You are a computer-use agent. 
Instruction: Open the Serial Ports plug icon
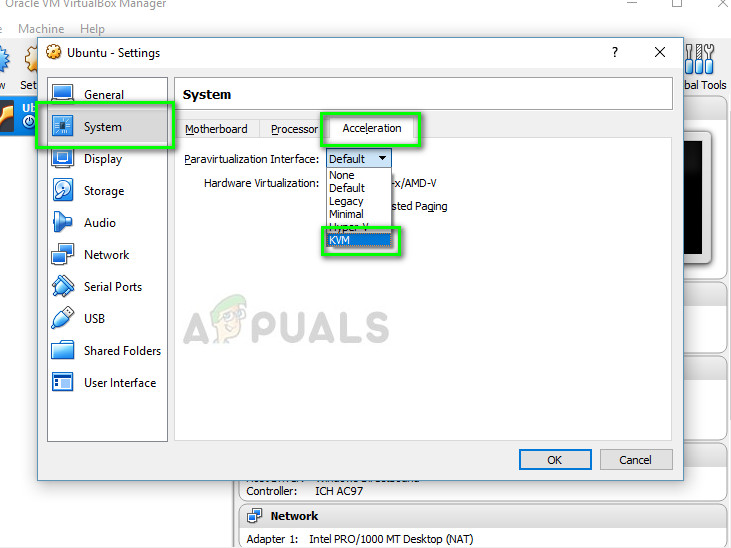(62, 286)
